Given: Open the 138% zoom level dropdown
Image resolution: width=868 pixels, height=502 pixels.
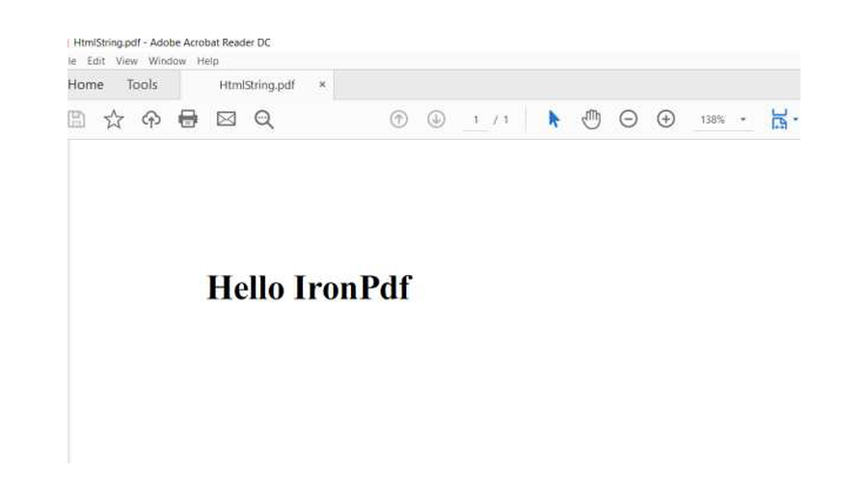Looking at the screenshot, I should (723, 120).
